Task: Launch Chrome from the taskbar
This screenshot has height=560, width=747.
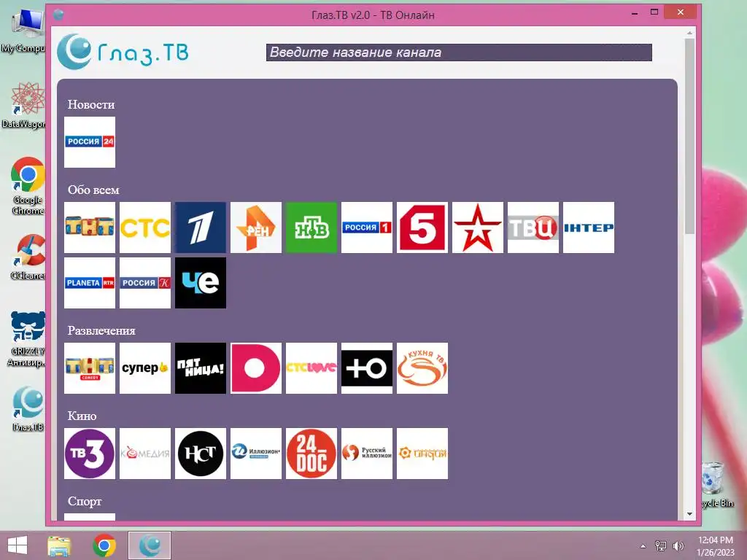Action: [104, 545]
